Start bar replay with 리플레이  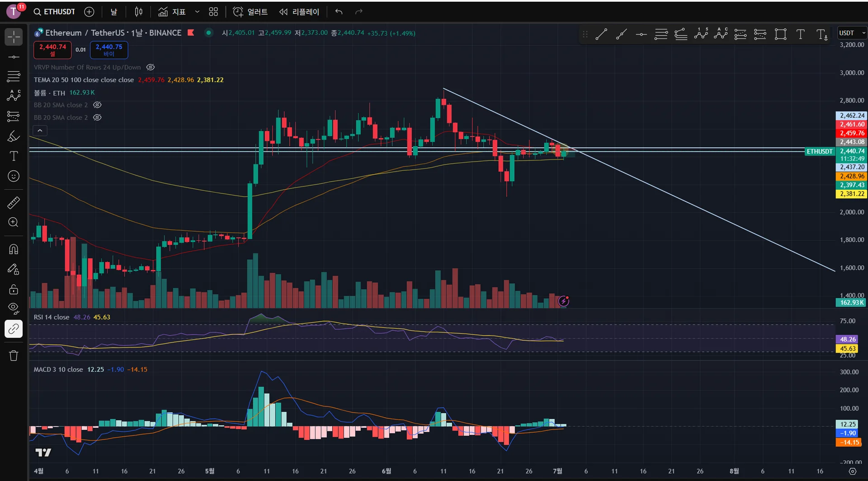pos(299,12)
